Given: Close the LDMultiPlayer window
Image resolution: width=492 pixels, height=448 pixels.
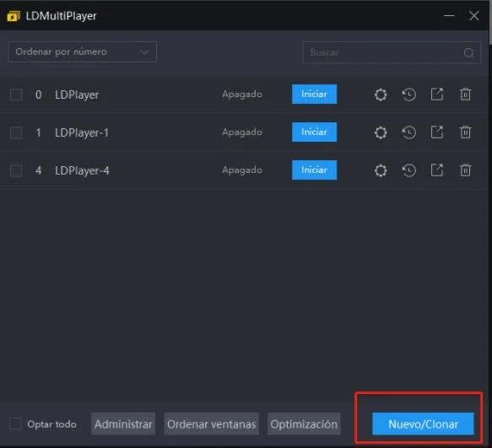Looking at the screenshot, I should click(473, 15).
